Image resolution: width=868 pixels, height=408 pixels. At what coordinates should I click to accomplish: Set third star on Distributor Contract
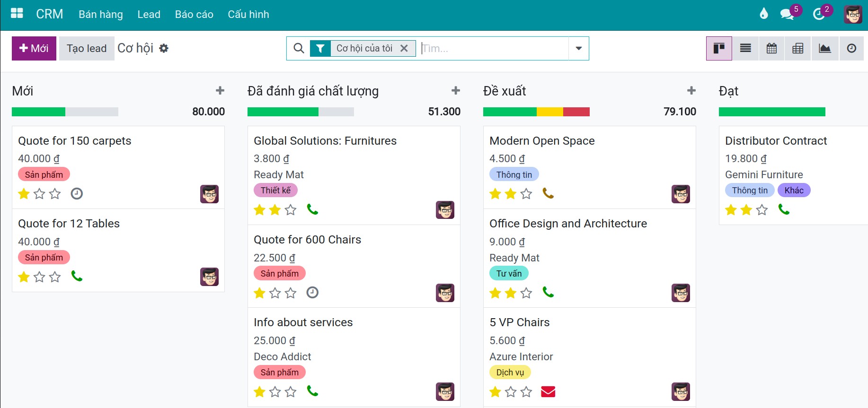point(762,209)
